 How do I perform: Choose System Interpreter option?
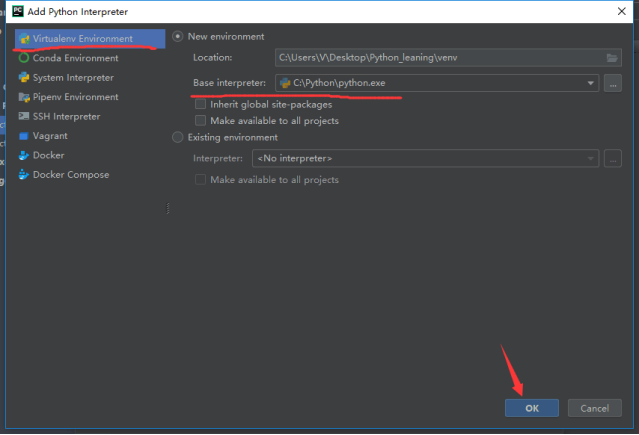pos(90,77)
